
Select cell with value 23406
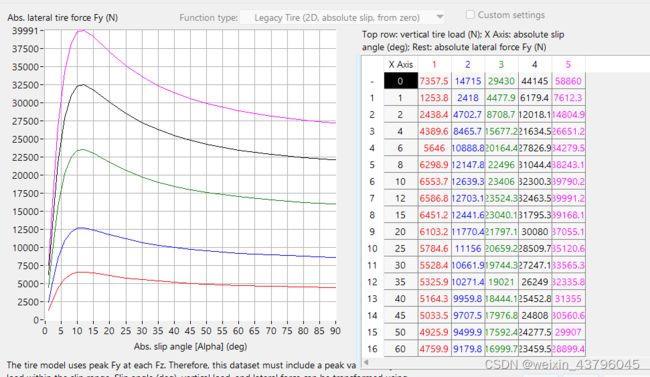501,182
